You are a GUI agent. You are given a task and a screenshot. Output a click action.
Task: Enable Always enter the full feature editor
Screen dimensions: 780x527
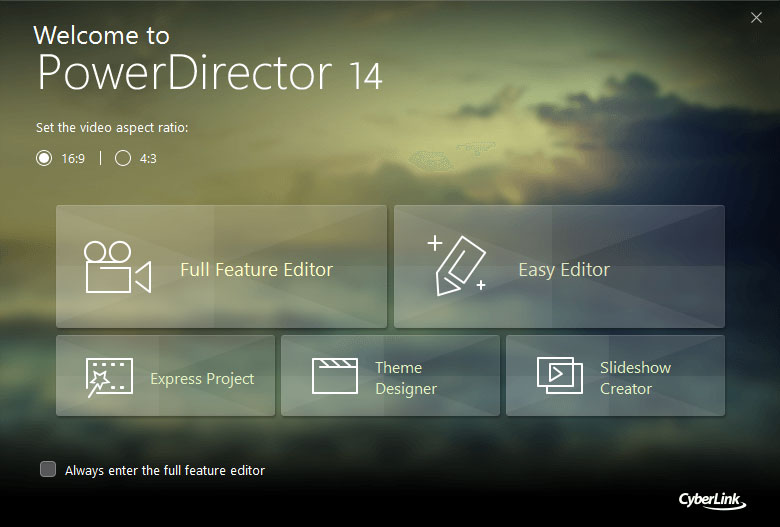point(48,469)
